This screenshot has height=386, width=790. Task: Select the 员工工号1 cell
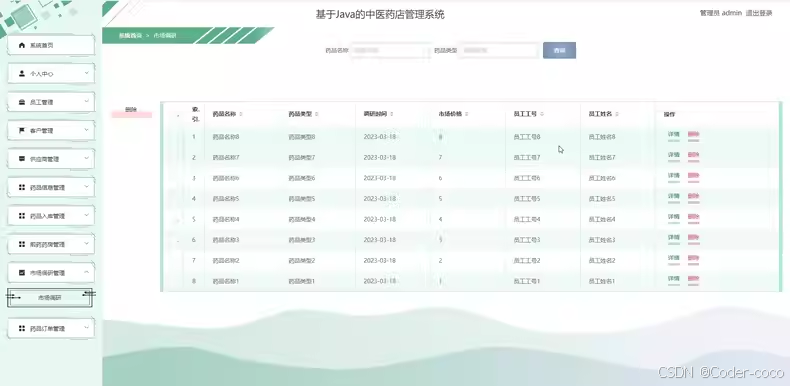point(527,281)
